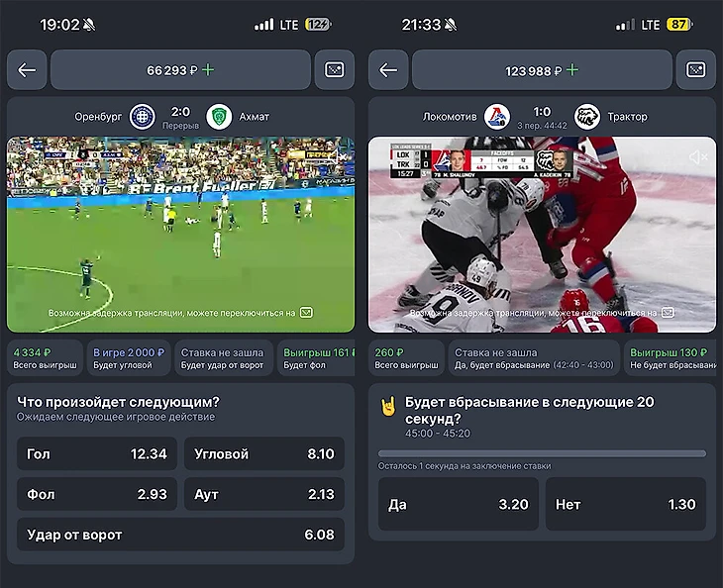This screenshot has height=588, width=723.
Task: Open Ставка не зашла Будет удар от ворот chip
Action: point(224,358)
